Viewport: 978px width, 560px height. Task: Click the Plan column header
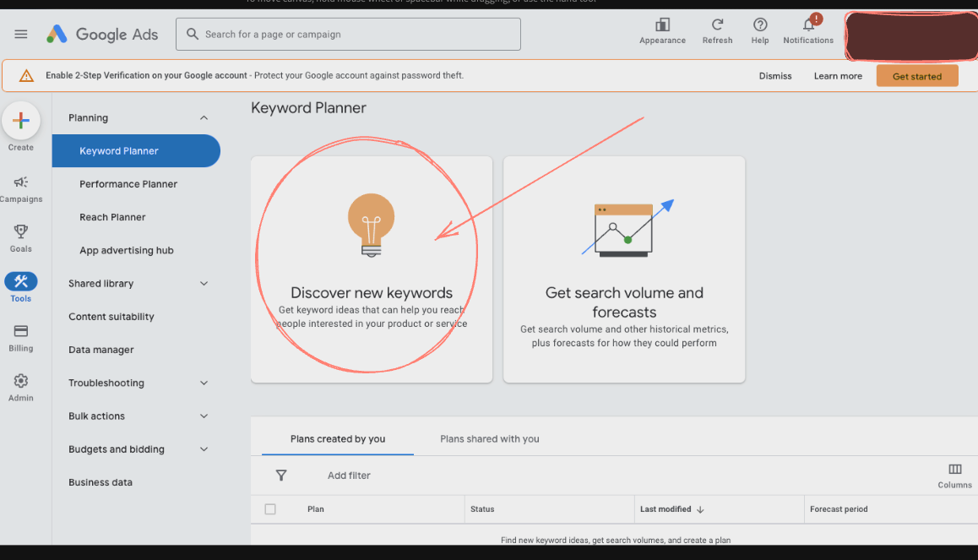pos(316,508)
